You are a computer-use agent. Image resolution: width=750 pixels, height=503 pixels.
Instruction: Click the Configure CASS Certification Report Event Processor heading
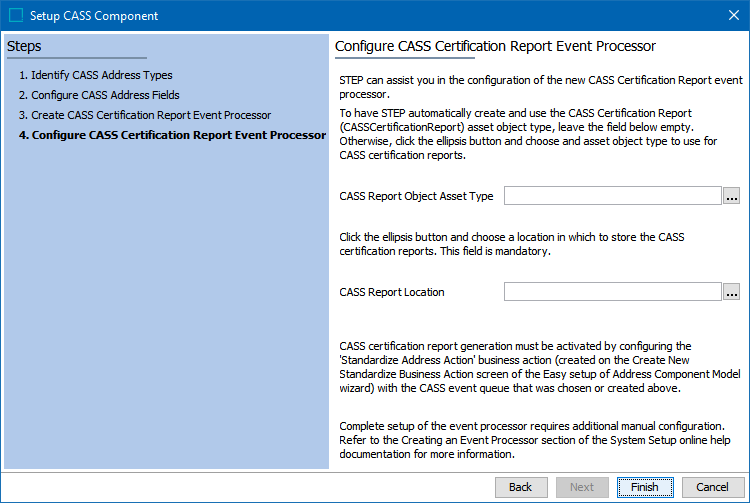[495, 46]
